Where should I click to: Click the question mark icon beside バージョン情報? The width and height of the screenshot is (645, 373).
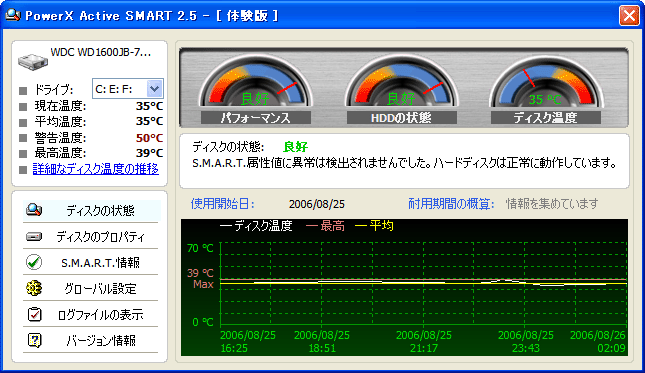click(34, 341)
